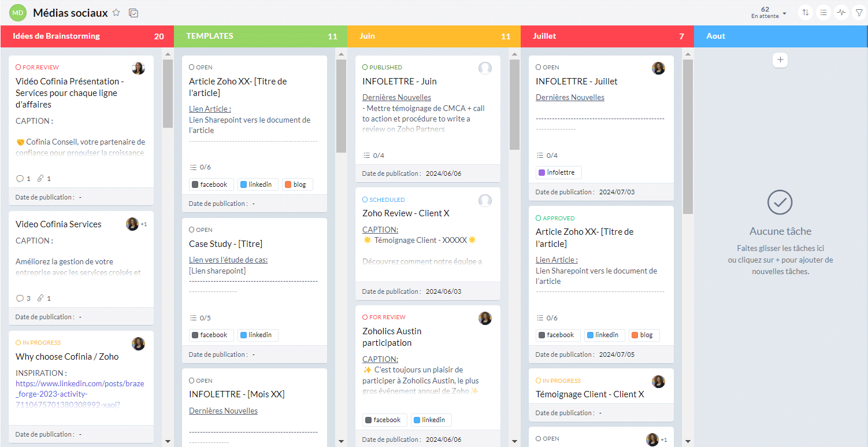
Task: Change IN PROGRESS status on Témoignage Client card
Action: point(558,380)
